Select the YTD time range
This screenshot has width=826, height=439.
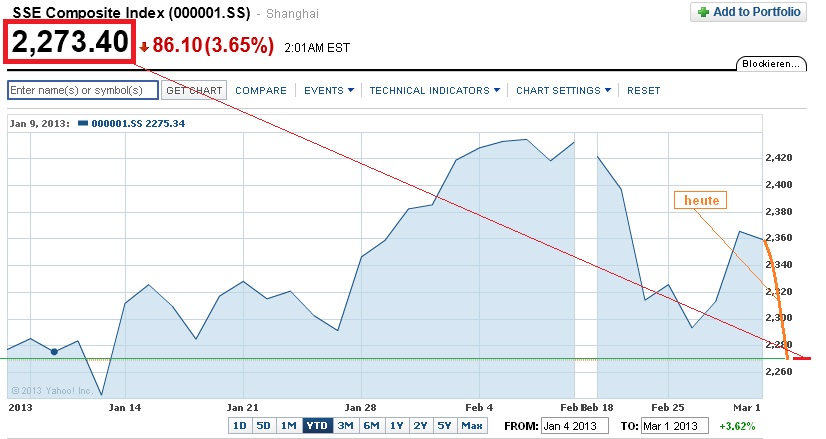317,426
